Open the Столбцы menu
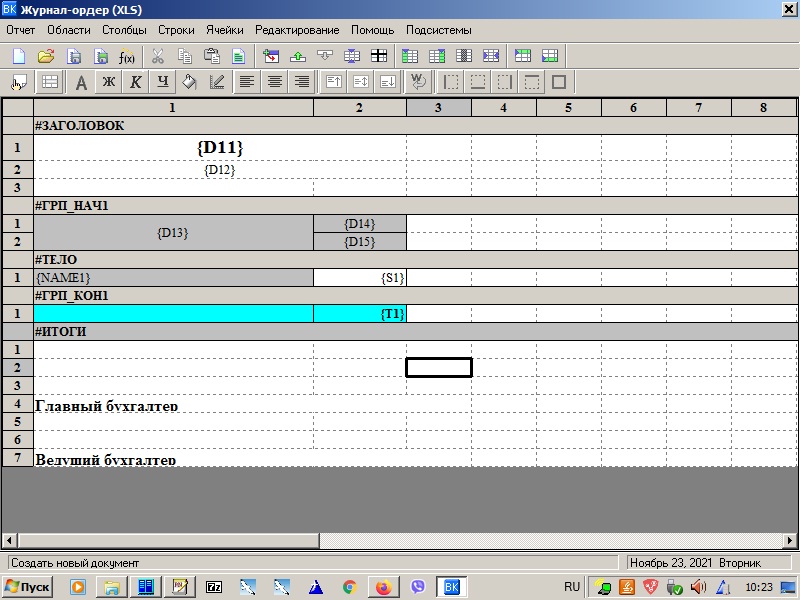 pos(124,30)
